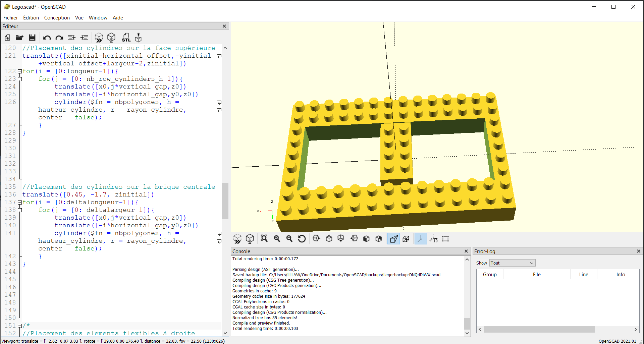Toggle perspective projection mode
The width and height of the screenshot is (644, 344).
[x=393, y=239]
